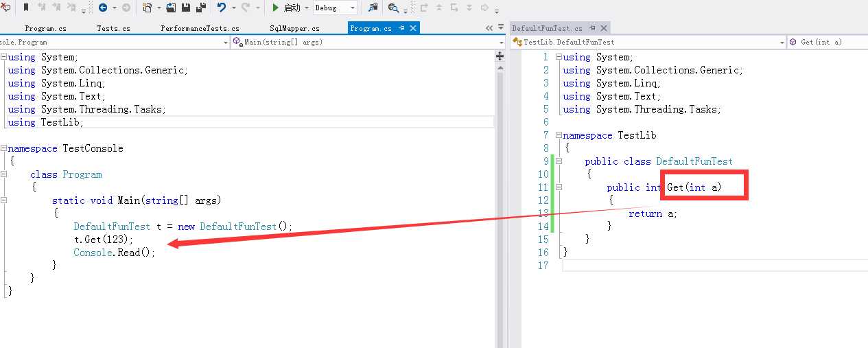Click 'namespace TestLib' line in the right editor

tap(609, 135)
